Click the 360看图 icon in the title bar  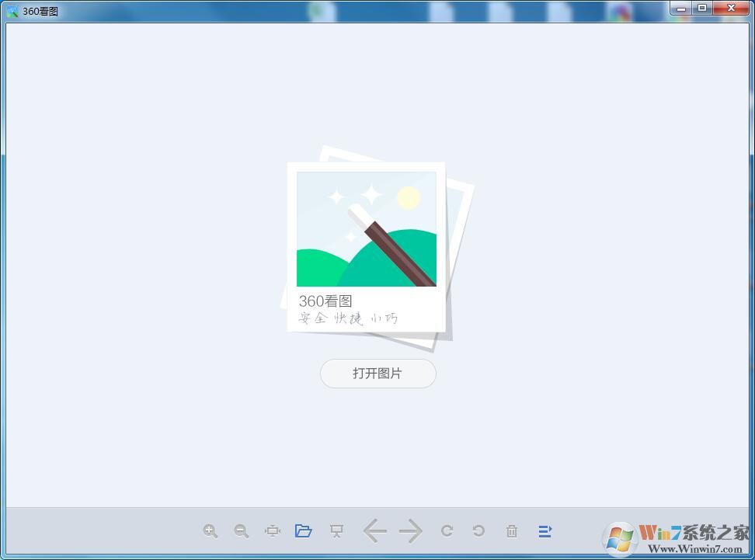point(11,11)
